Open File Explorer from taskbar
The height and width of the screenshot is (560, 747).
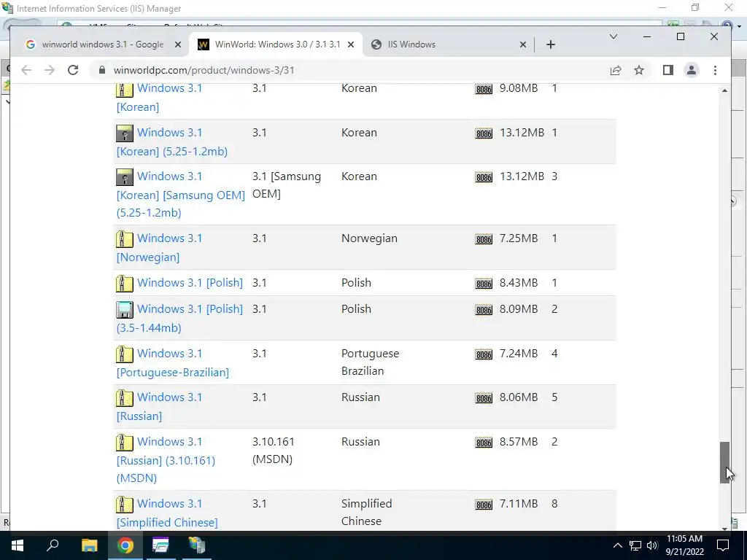pos(89,545)
